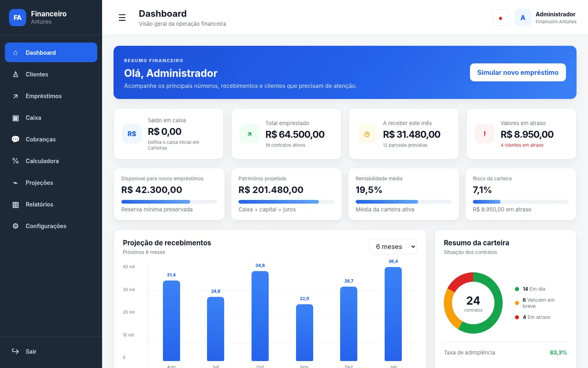Click the Cobranças speech bubble icon

pos(16,139)
